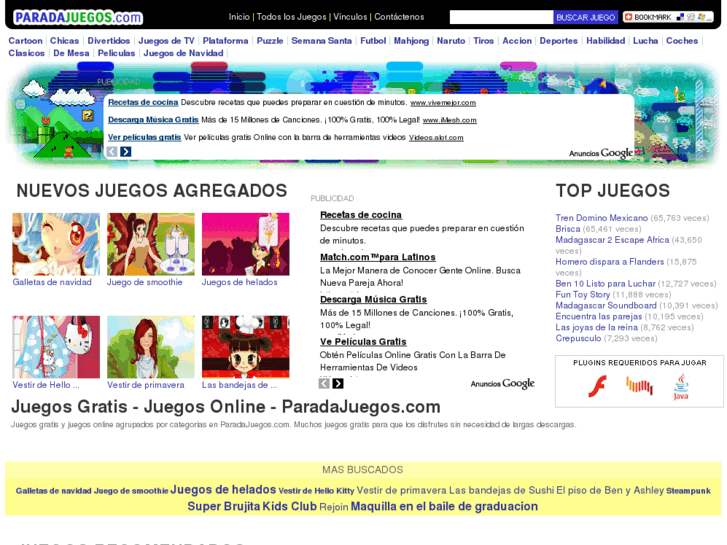
Task: Select the Naruto category
Action: tap(451, 41)
